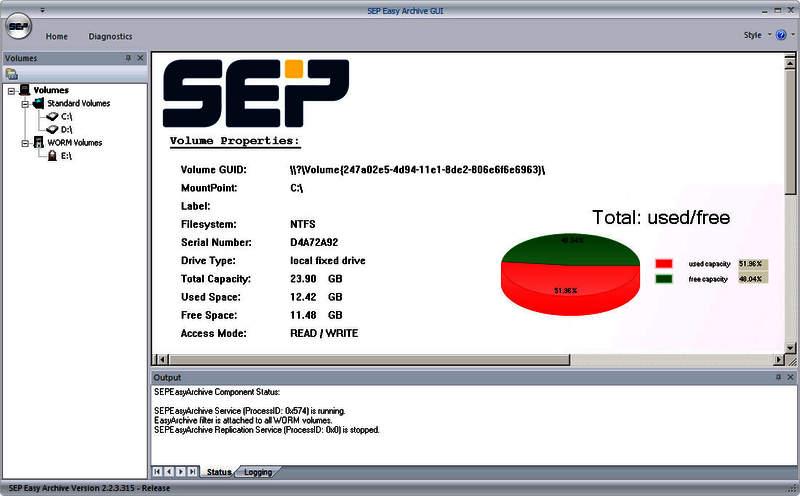Click the 51.96% used capacity legend value
The image size is (800, 496).
coord(753,264)
